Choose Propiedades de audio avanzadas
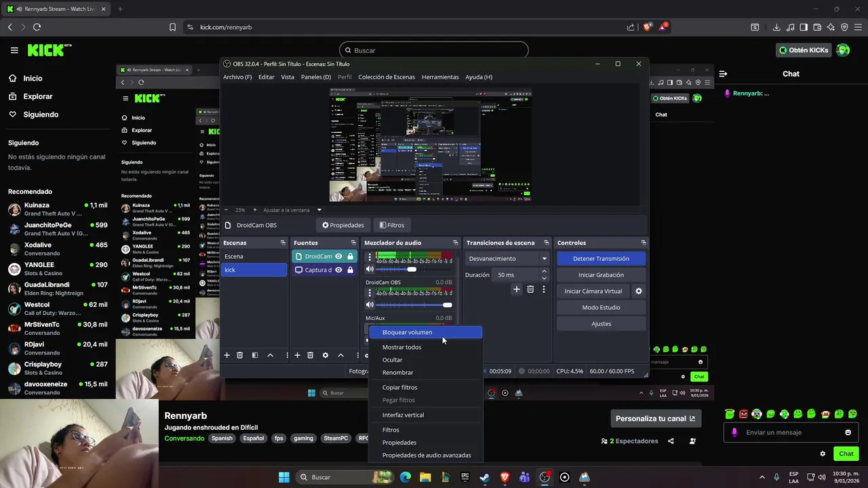This screenshot has height=488, width=868. point(426,455)
